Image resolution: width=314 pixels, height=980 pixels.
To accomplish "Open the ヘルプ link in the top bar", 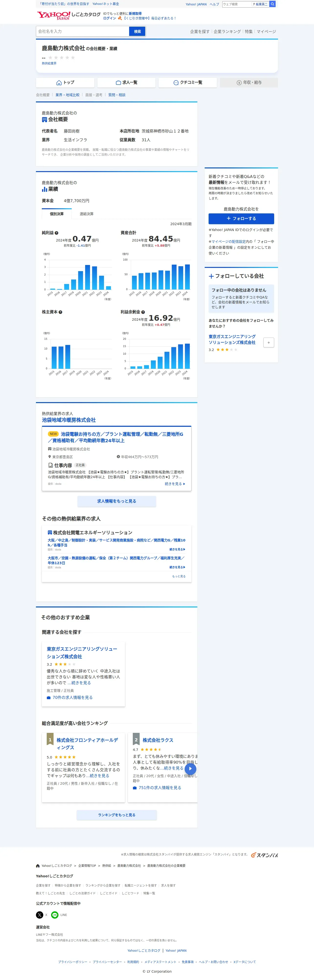I will (x=214, y=4).
